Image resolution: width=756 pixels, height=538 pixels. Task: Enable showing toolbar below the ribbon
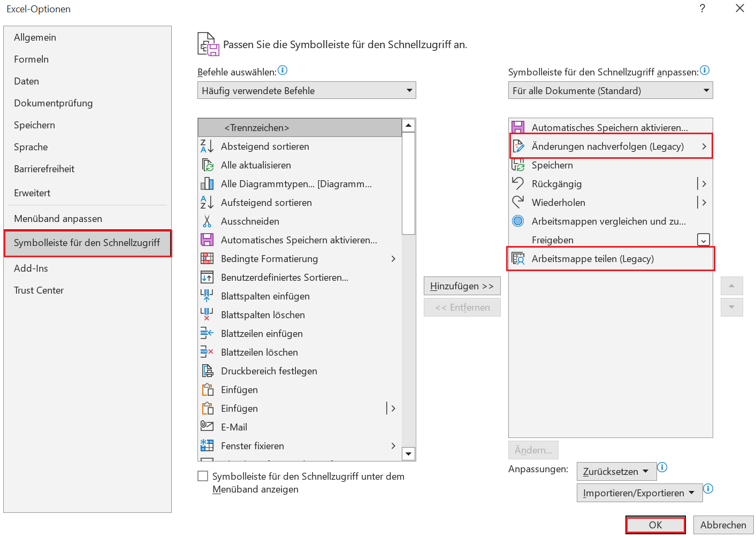click(203, 476)
